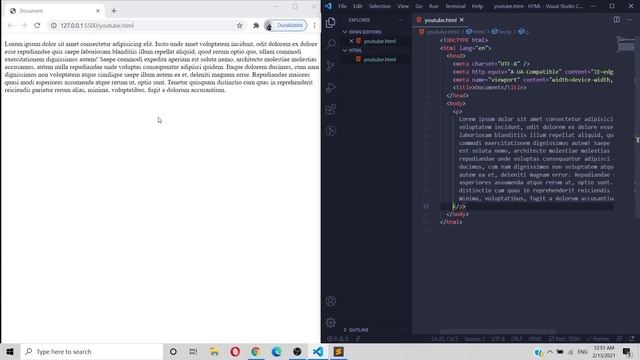Click the editor horizontal scrollbar
The width and height of the screenshot is (640, 360).
(497, 332)
